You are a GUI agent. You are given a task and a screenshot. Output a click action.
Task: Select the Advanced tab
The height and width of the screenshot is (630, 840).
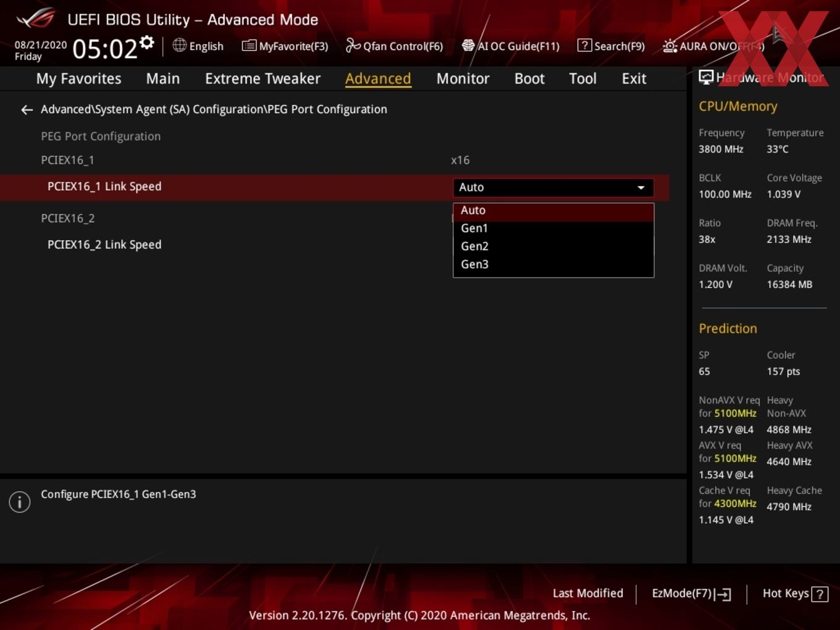[378, 78]
